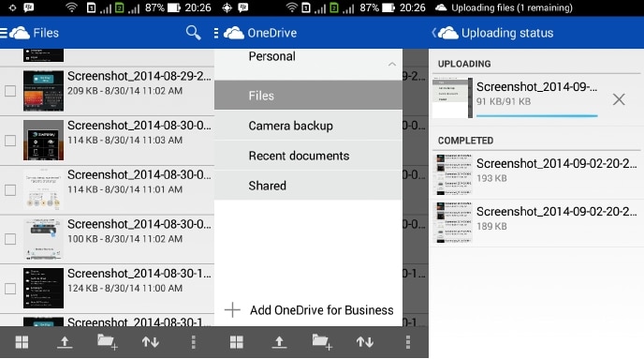Tap Add OneDrive for Business

(x=309, y=309)
